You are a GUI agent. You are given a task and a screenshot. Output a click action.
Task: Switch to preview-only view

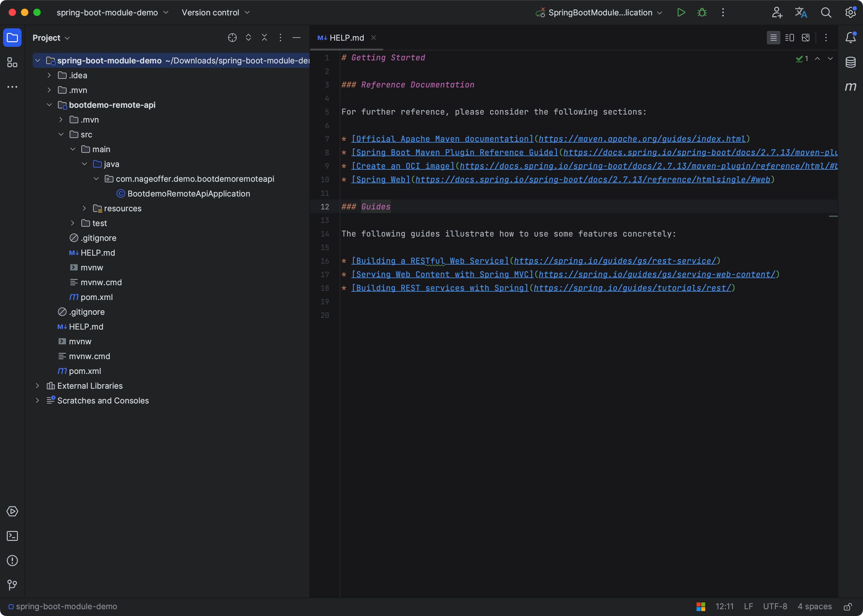pyautogui.click(x=805, y=38)
